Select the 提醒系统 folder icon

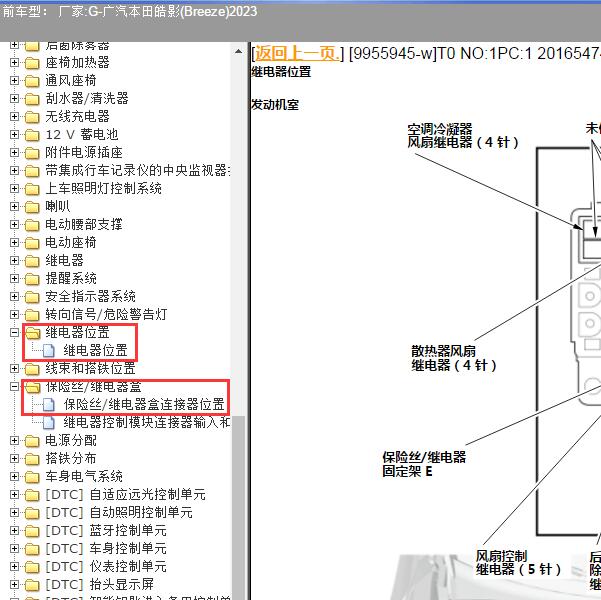(32, 279)
